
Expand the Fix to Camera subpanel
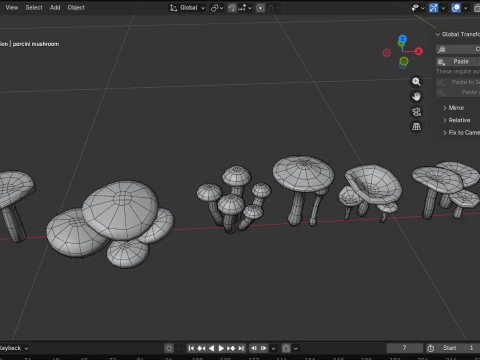tap(461, 132)
